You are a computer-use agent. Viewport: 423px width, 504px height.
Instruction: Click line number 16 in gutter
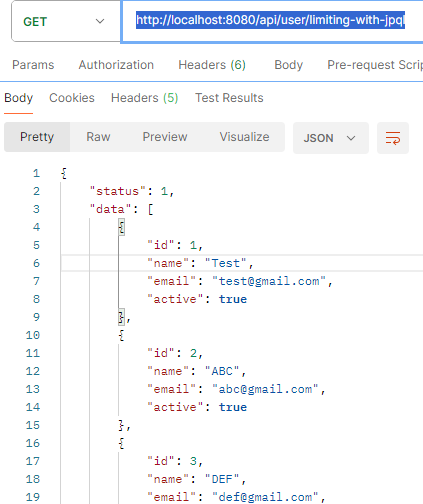[33, 443]
